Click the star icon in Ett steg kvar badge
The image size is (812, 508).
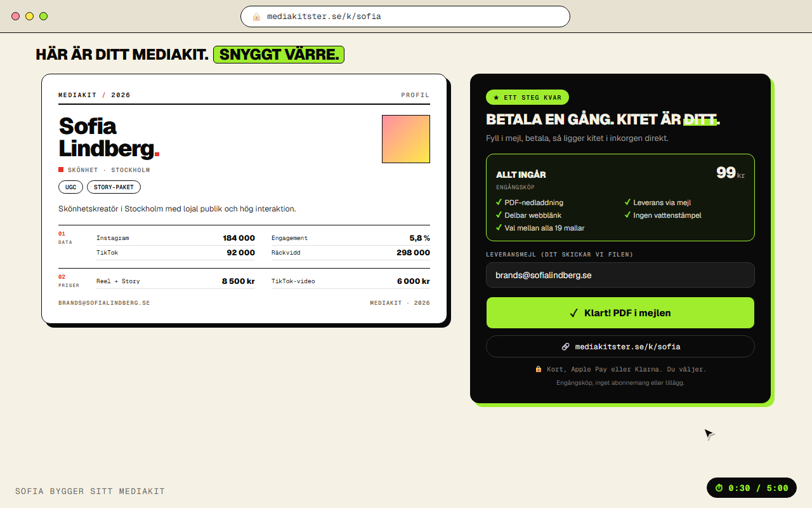pyautogui.click(x=496, y=98)
